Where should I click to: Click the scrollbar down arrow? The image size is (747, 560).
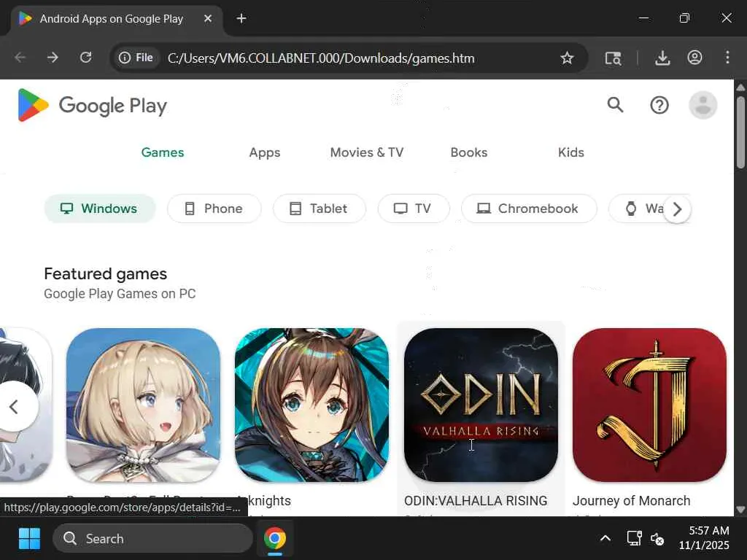(x=740, y=509)
